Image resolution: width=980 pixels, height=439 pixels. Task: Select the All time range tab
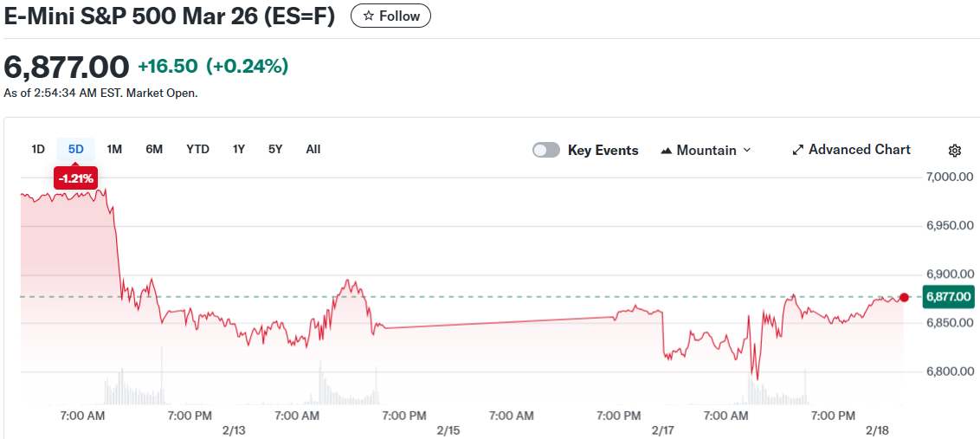point(313,149)
